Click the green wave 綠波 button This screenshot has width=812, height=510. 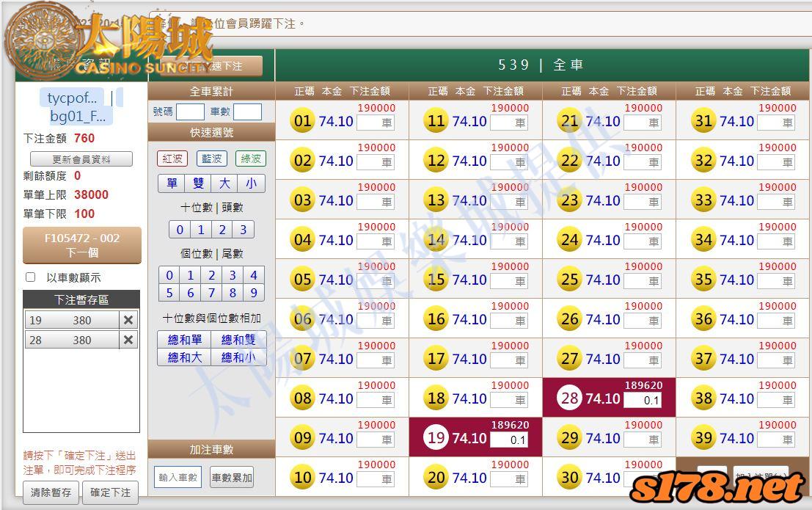click(251, 159)
